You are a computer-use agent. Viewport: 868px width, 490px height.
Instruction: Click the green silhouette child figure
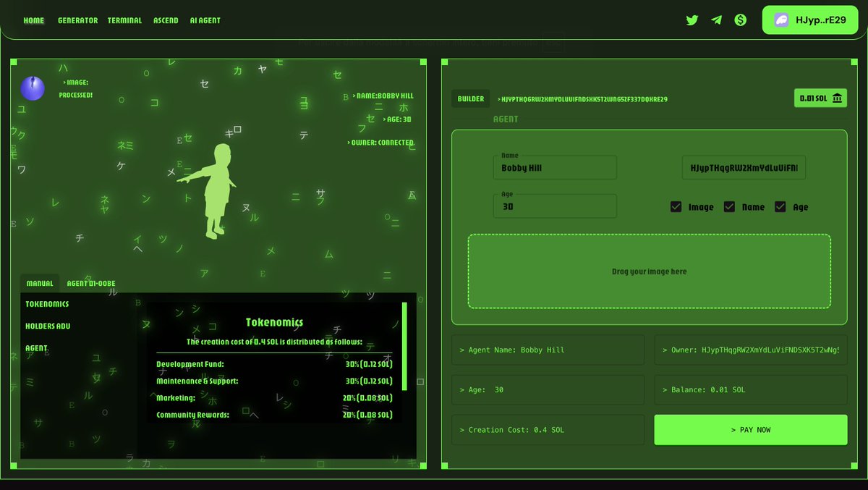(x=211, y=191)
